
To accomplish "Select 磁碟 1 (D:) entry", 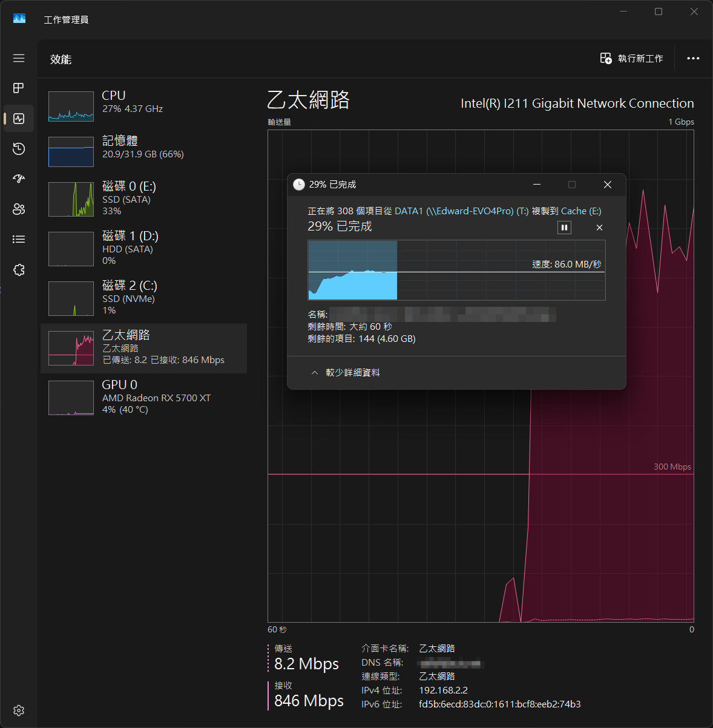I will [x=143, y=249].
